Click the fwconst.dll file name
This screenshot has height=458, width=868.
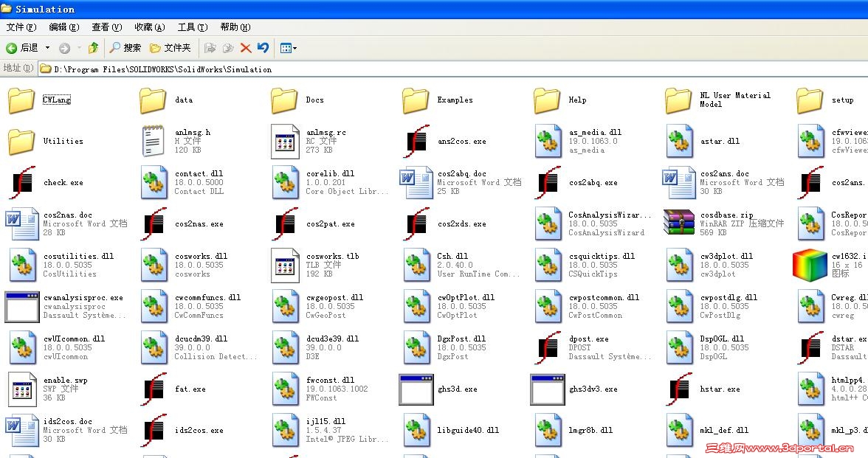(330, 380)
